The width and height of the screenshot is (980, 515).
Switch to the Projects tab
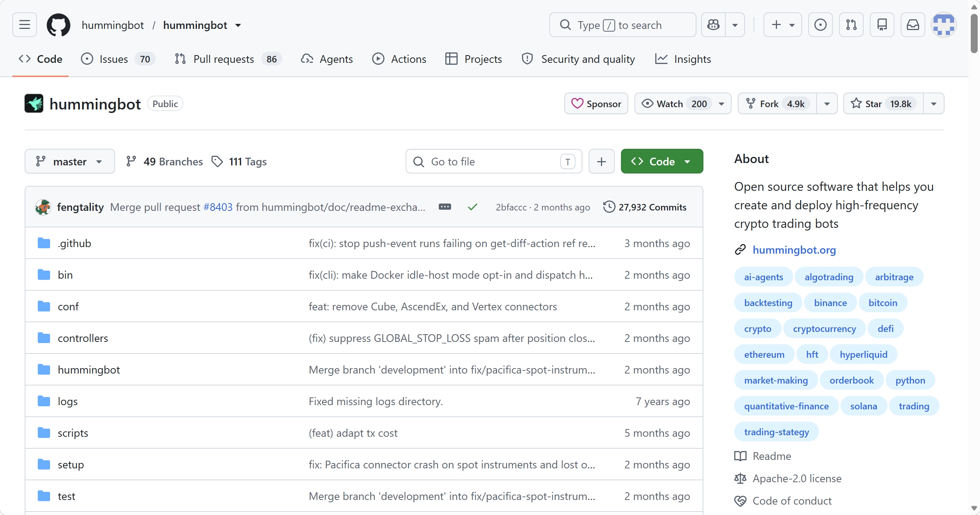pos(473,59)
